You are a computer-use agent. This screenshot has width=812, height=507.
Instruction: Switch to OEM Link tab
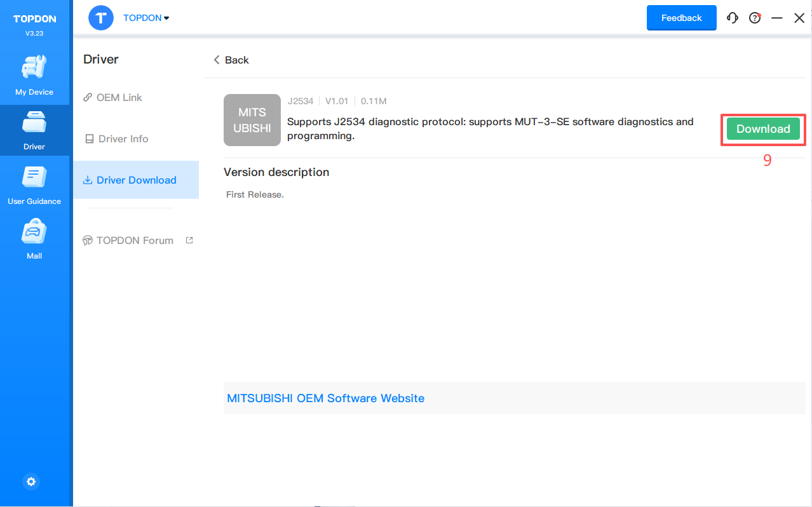(119, 97)
